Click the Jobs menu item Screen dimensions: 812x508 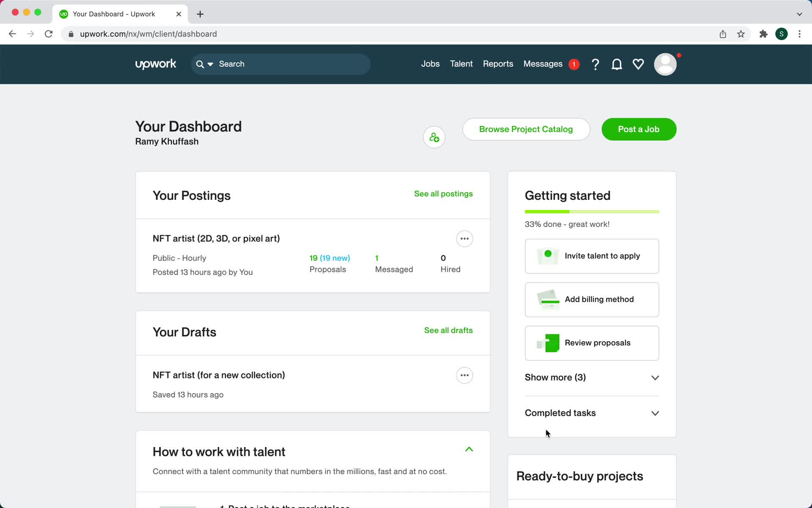click(430, 64)
